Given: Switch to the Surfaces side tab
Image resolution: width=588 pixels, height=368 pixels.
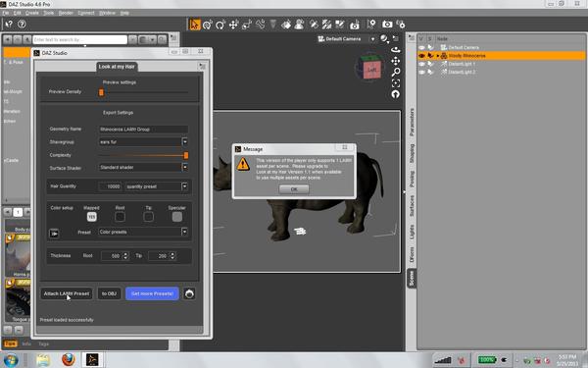Looking at the screenshot, I should click(x=412, y=205).
